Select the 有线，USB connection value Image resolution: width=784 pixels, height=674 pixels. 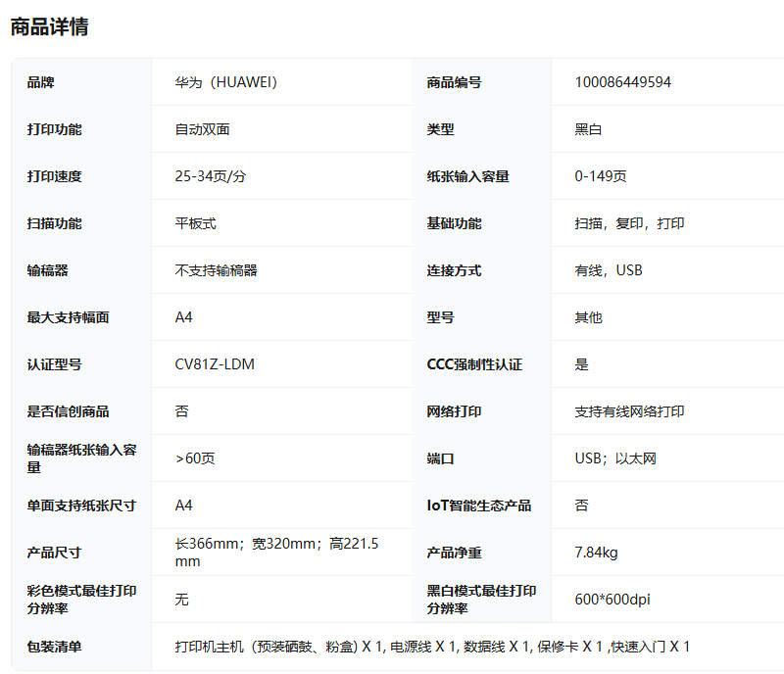click(x=609, y=270)
